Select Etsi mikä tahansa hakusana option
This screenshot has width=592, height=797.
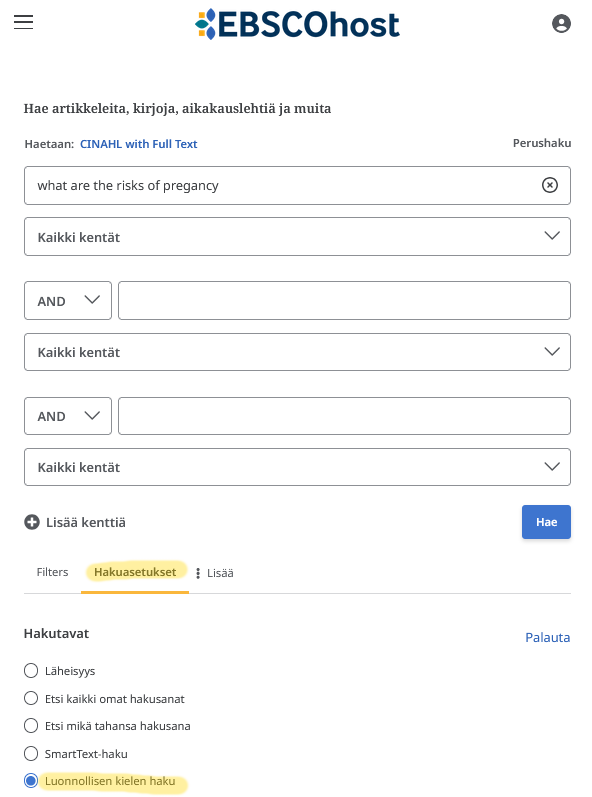(x=31, y=725)
